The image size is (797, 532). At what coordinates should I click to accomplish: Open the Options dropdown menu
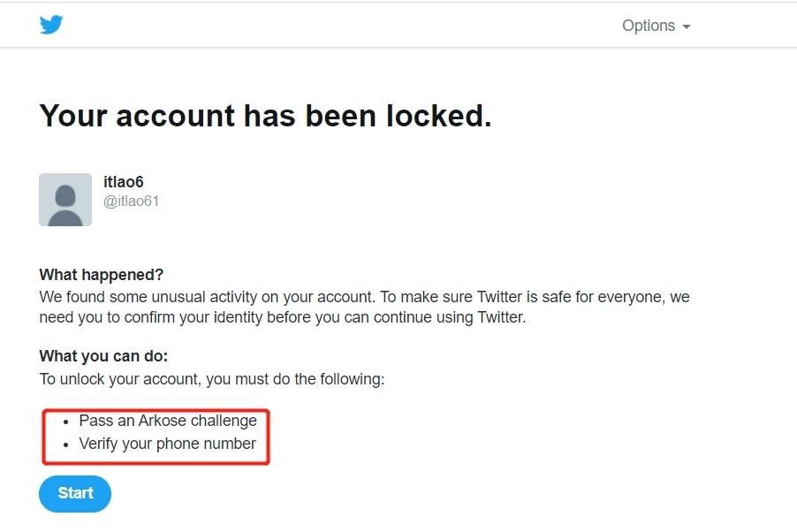656,26
